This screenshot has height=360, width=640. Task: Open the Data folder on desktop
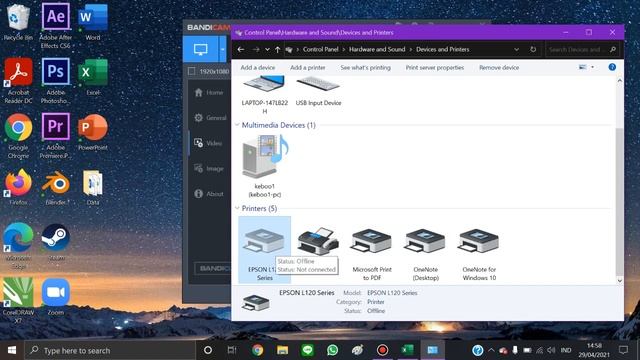93,187
